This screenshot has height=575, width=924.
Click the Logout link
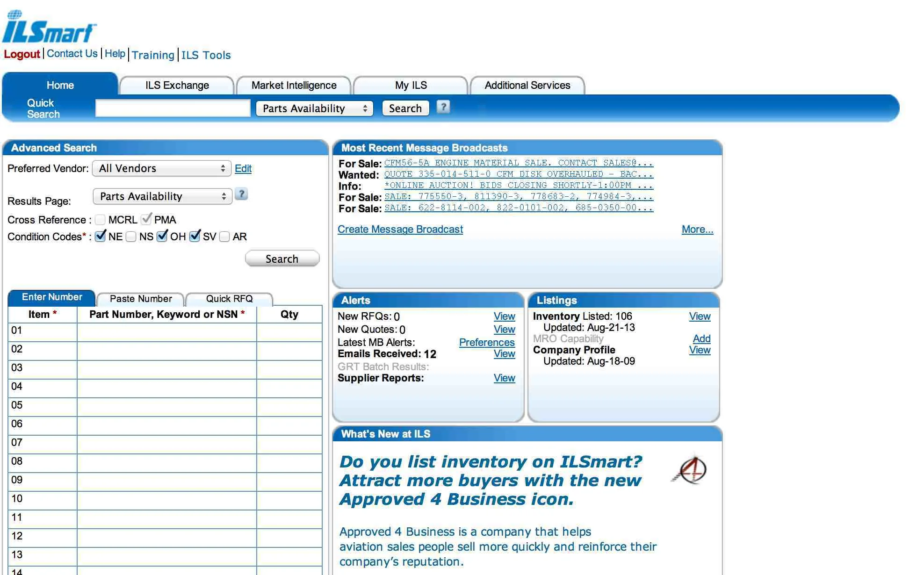coord(22,54)
